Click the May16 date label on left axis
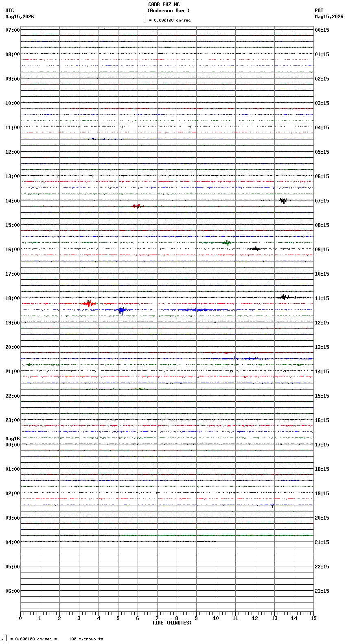Screen dimensions: 346x644 click(13, 439)
